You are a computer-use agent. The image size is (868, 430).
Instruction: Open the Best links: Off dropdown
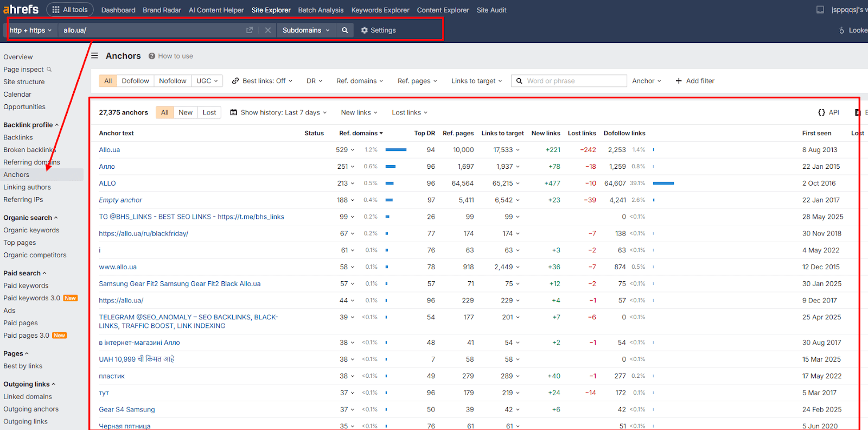point(262,81)
